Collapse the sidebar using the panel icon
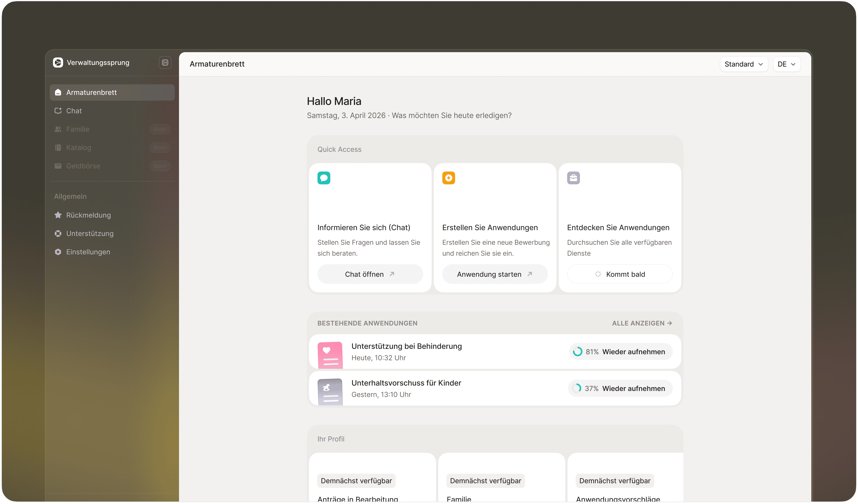858x504 pixels. click(x=164, y=63)
